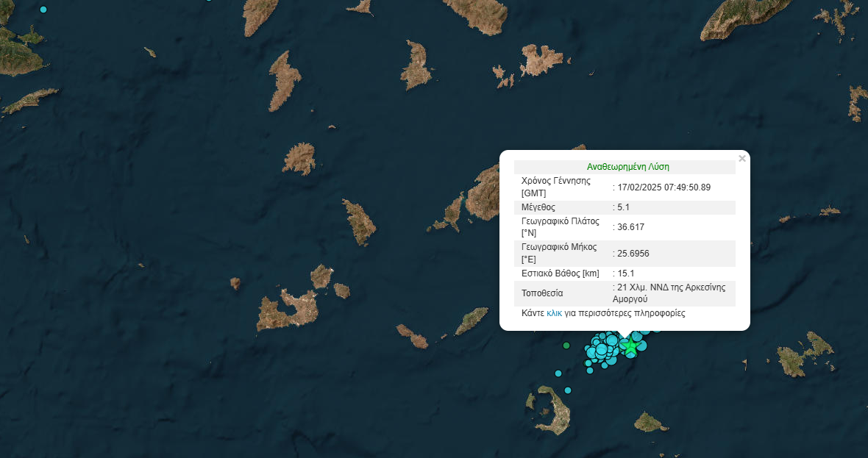Click the 'Τοποθεσία' location row label
The width and height of the screenshot is (868, 458).
click(x=542, y=293)
